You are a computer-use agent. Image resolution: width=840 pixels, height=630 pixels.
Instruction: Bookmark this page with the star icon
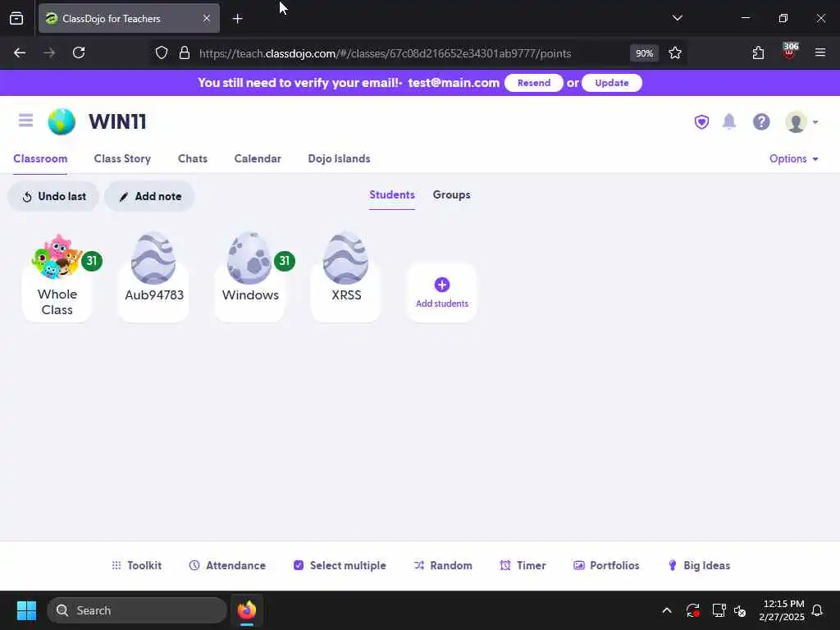point(675,53)
